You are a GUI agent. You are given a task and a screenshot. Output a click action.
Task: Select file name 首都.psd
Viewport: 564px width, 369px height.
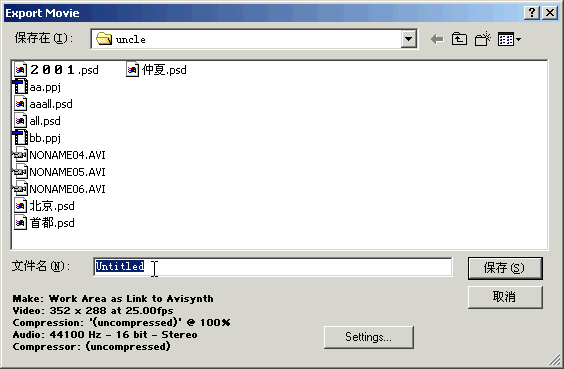52,223
